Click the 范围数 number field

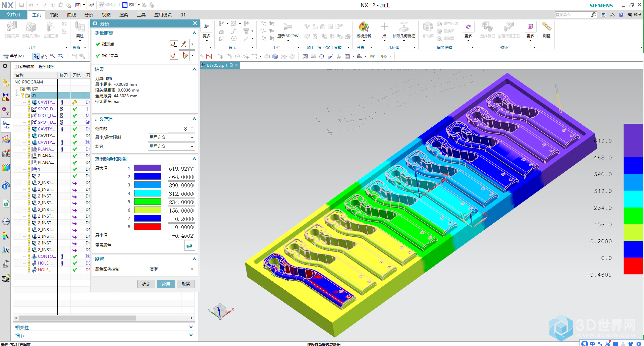point(179,129)
